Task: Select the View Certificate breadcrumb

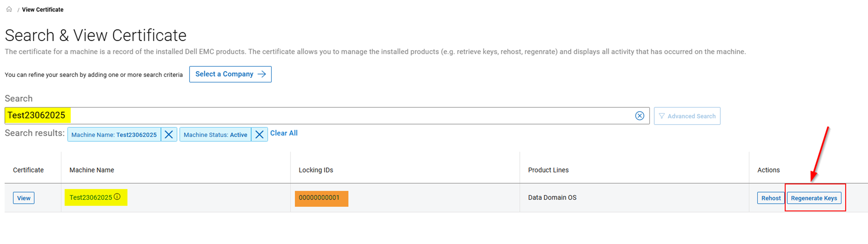Action: (42, 10)
